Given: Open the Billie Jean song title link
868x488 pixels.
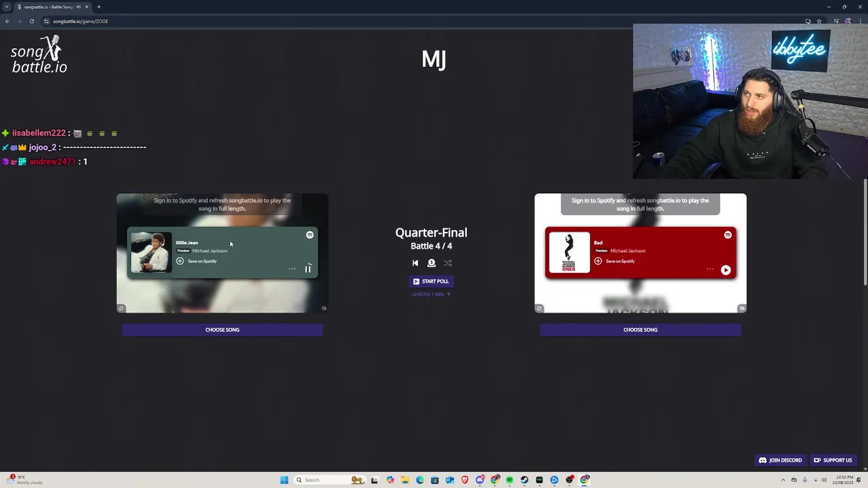Looking at the screenshot, I should click(x=187, y=243).
